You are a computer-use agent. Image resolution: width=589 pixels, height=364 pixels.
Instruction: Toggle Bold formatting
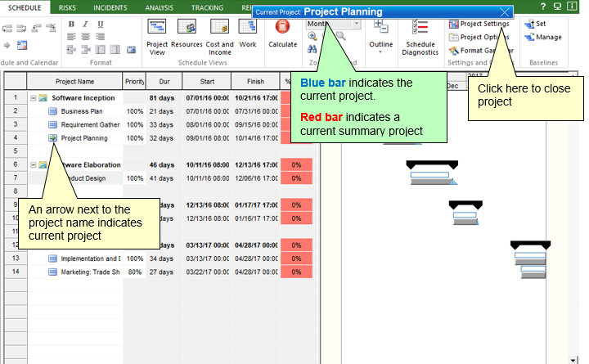click(x=72, y=24)
